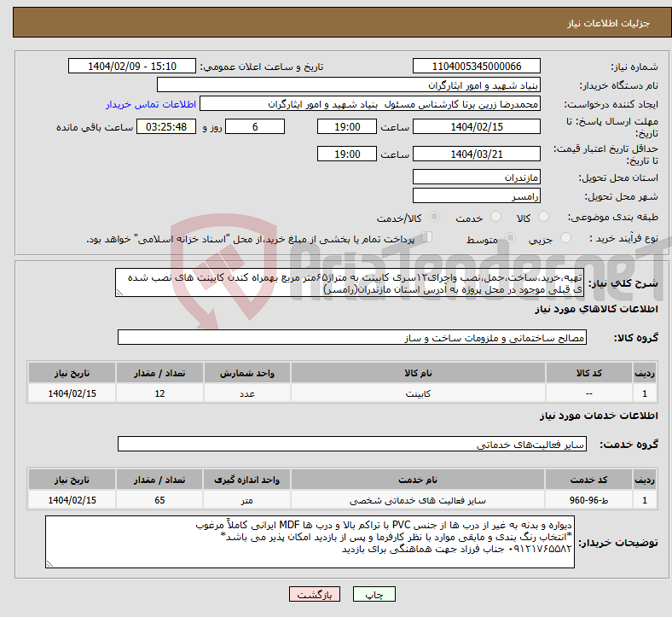Image resolution: width=672 pixels, height=617 pixels.
Task: Click the quantity cell showing 12
Action: (159, 393)
